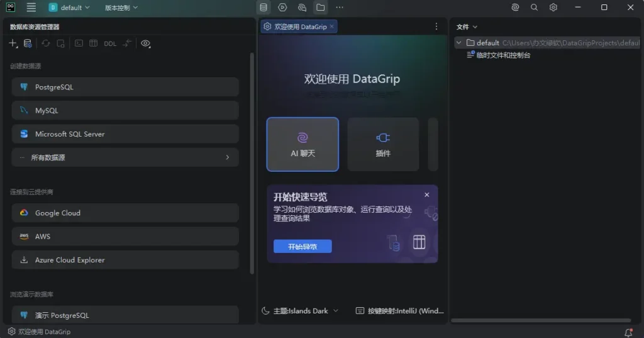Open tab options vertical ellipsis
The height and width of the screenshot is (338, 644).
click(436, 26)
